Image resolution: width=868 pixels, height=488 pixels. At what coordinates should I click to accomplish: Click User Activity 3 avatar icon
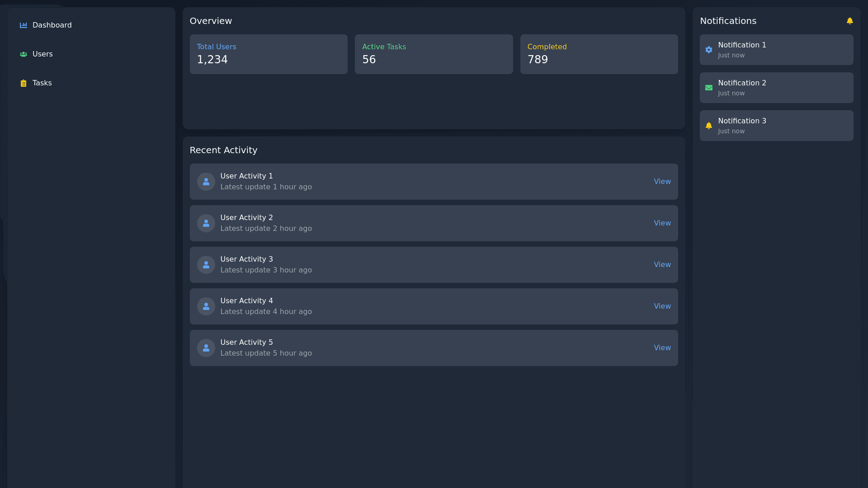206,265
